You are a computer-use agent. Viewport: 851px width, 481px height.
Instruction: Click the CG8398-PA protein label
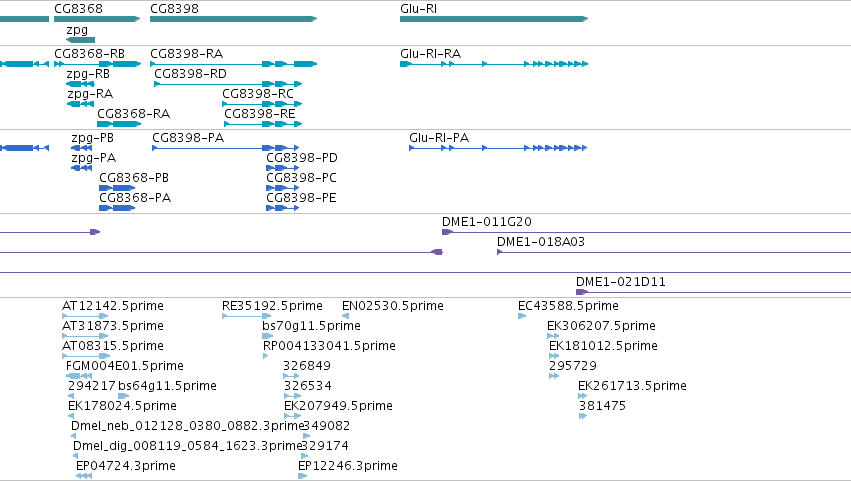[x=188, y=138]
